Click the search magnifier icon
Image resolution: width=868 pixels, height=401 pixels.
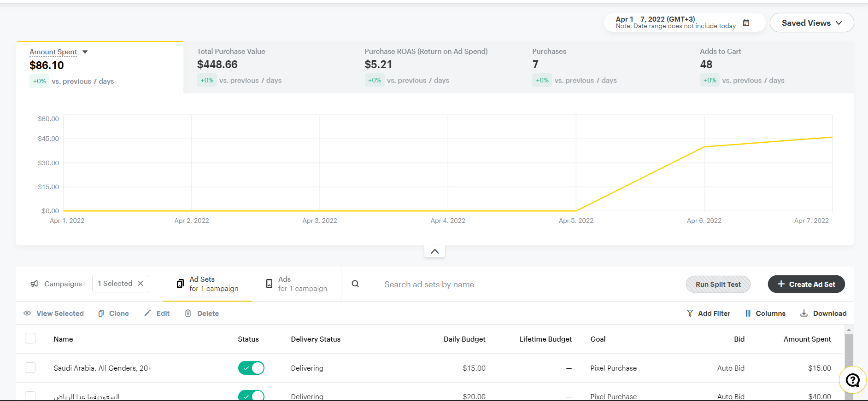pyautogui.click(x=355, y=284)
